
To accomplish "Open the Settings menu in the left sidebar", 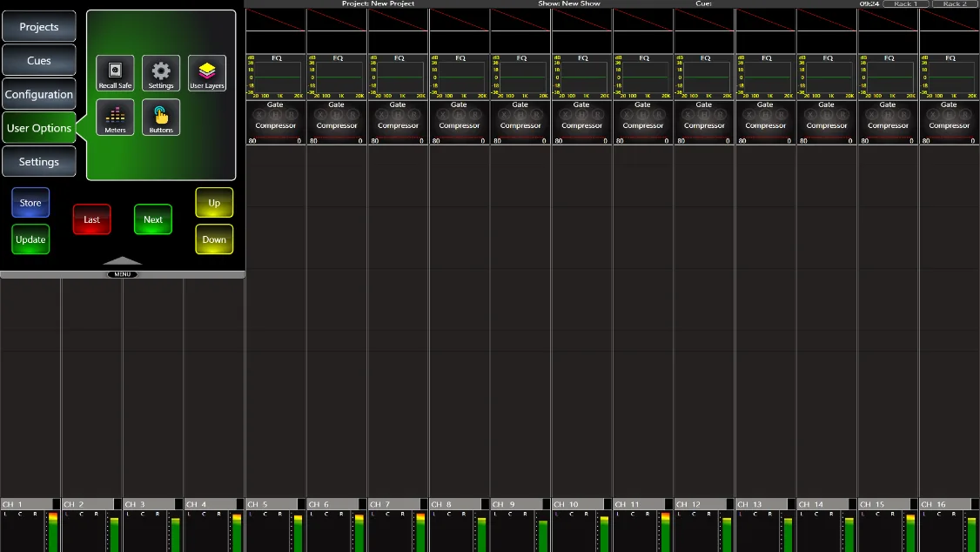I will tap(39, 162).
